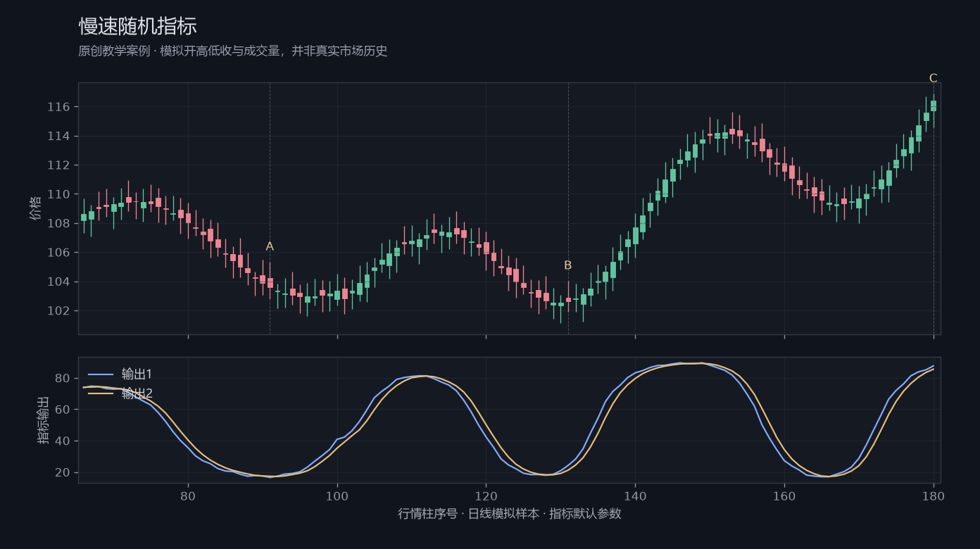
Task: Click bar-number axis tick label 140
Action: tap(635, 496)
